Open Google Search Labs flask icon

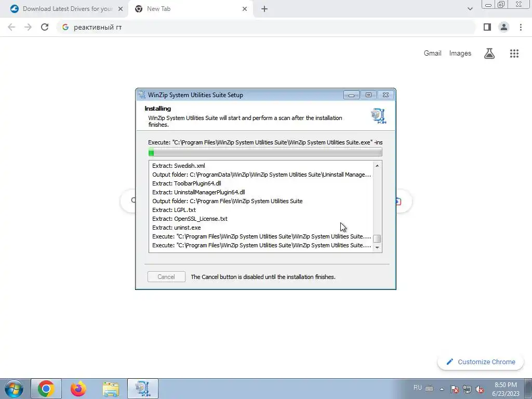tap(489, 54)
